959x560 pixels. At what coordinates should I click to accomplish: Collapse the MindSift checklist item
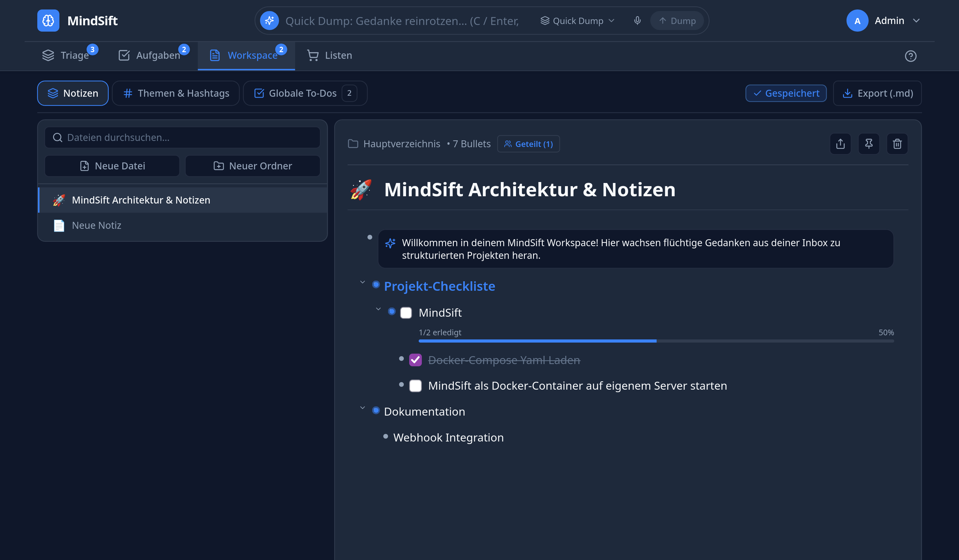[x=378, y=309]
